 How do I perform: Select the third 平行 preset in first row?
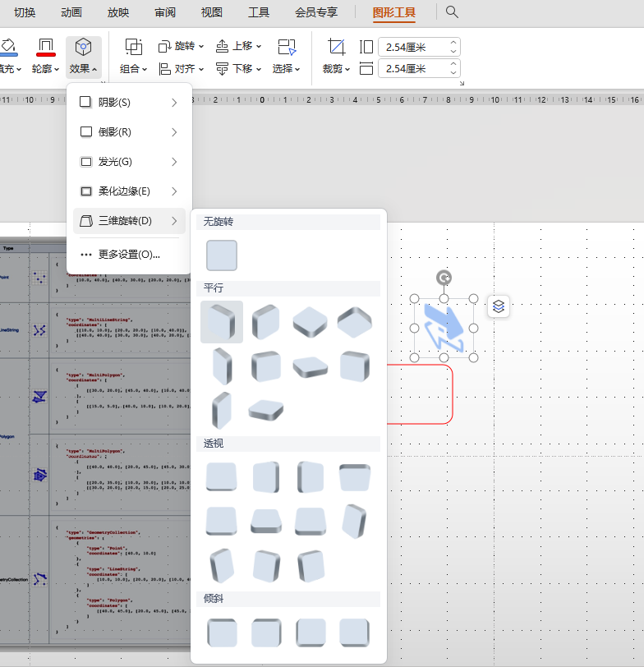(x=310, y=322)
